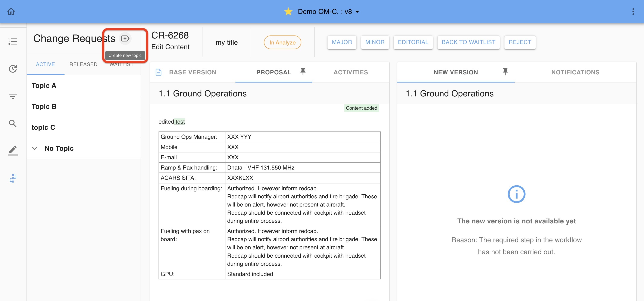The width and height of the screenshot is (644, 301).
Task: Click the history clock sidebar icon
Action: [13, 69]
